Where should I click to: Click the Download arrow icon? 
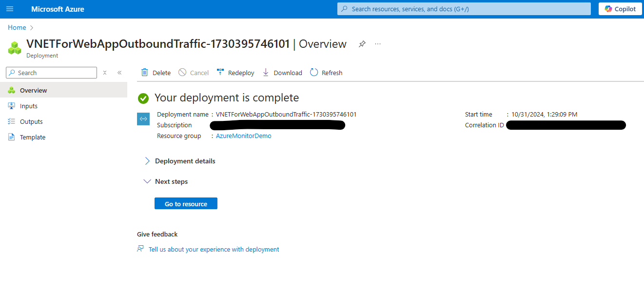[x=266, y=73]
